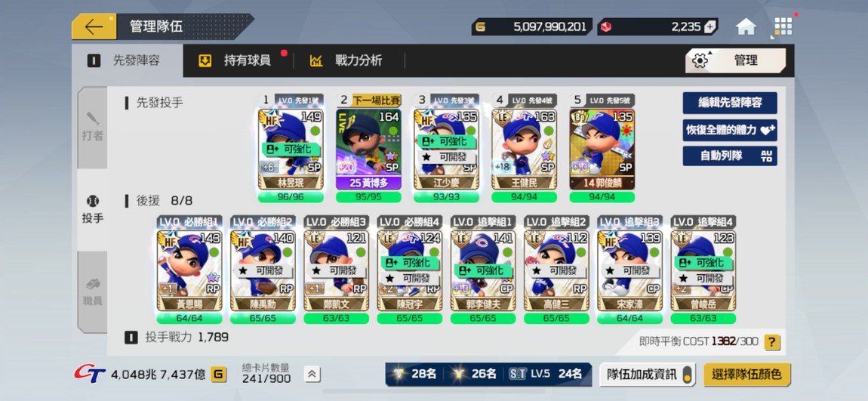Select the 職員 staff sidebar tab
The width and height of the screenshot is (868, 401).
[92, 292]
